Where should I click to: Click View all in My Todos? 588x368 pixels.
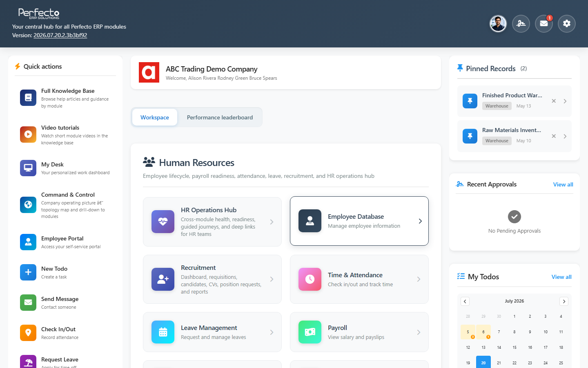561,277
